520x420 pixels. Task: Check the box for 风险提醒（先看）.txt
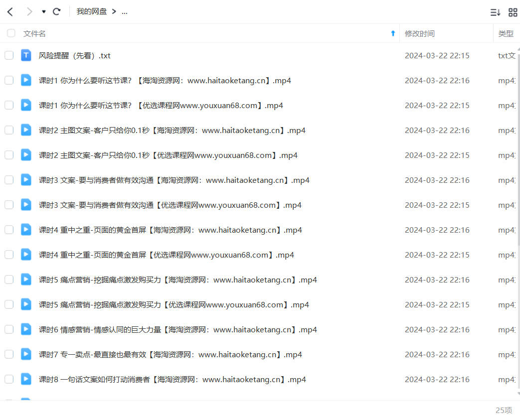point(9,55)
